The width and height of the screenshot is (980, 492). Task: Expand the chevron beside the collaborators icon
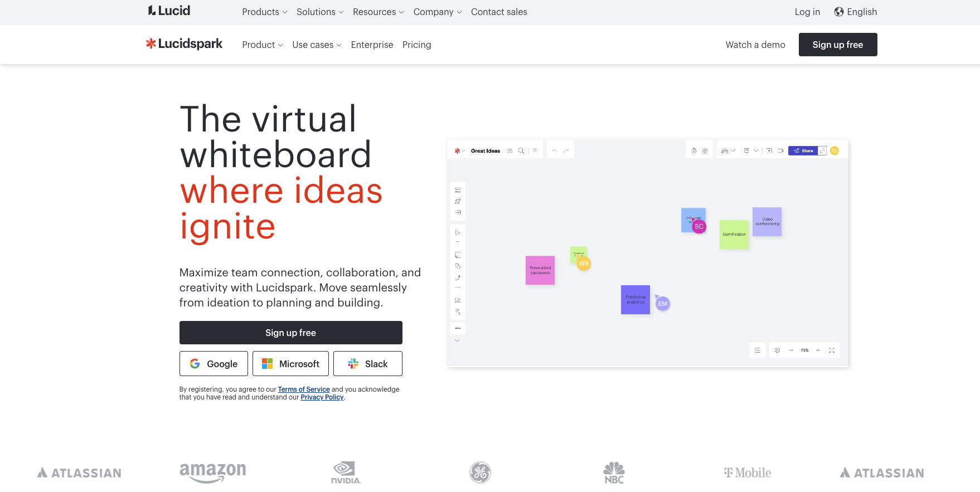[x=733, y=150]
